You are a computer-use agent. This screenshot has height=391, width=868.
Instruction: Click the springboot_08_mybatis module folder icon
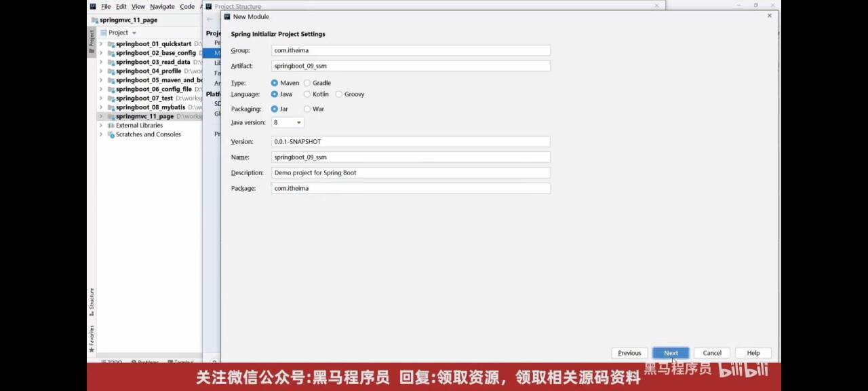click(x=111, y=107)
